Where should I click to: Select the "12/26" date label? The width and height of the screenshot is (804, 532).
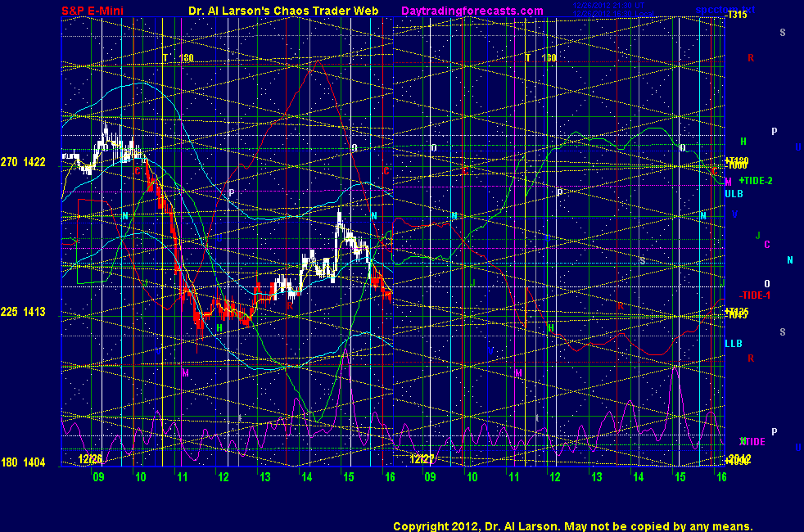point(90,458)
